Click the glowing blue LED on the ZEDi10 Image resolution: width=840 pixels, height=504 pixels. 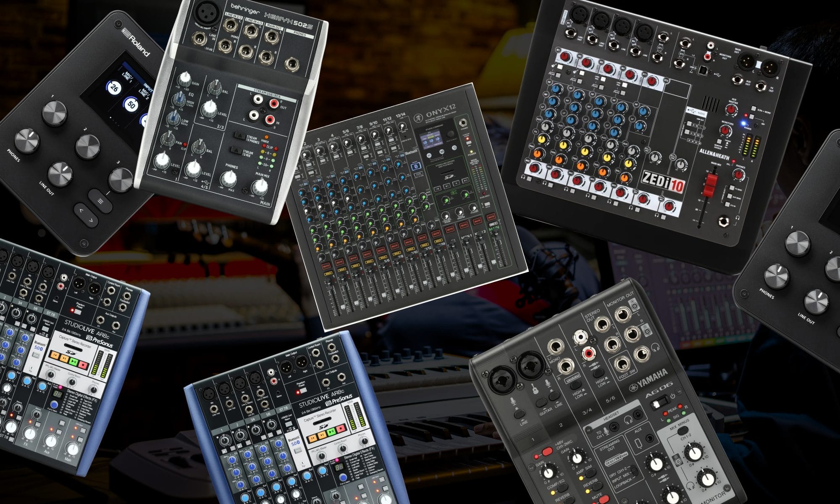coord(743,123)
